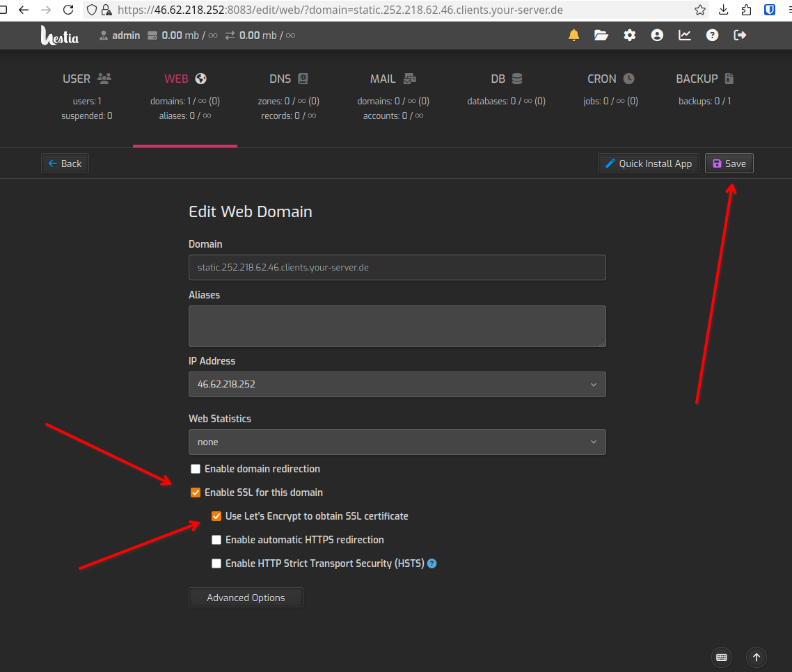The height and width of the screenshot is (672, 792).
Task: Open the user account icon
Action: click(657, 34)
